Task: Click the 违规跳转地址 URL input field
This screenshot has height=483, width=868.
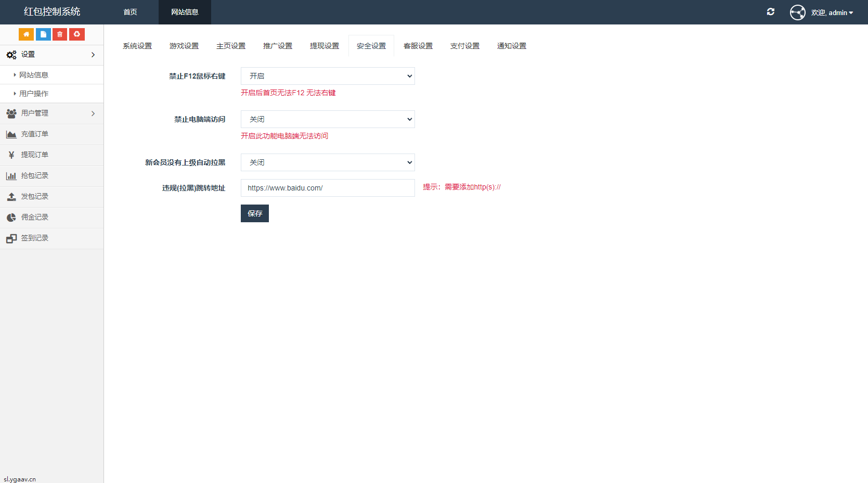Action: (x=327, y=188)
